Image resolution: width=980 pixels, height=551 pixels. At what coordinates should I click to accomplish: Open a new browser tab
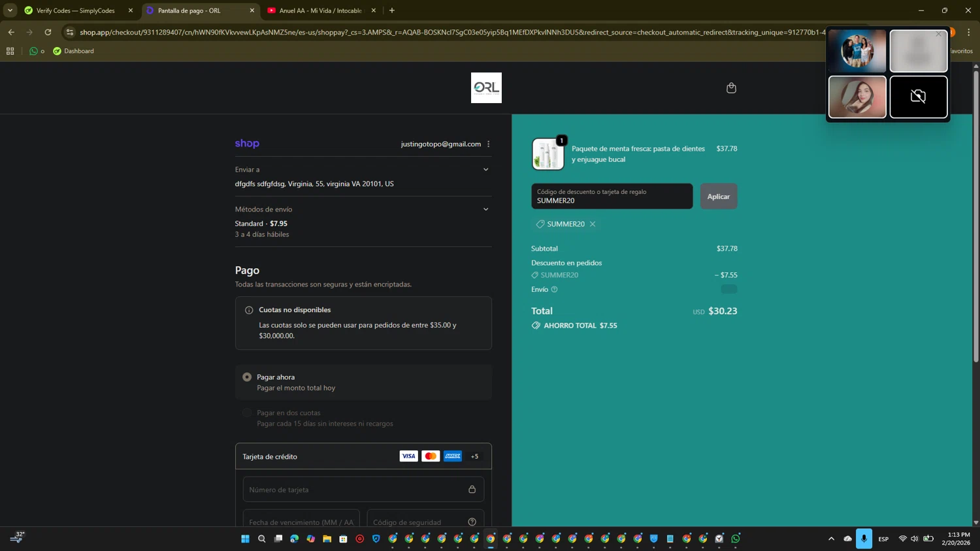coord(392,10)
